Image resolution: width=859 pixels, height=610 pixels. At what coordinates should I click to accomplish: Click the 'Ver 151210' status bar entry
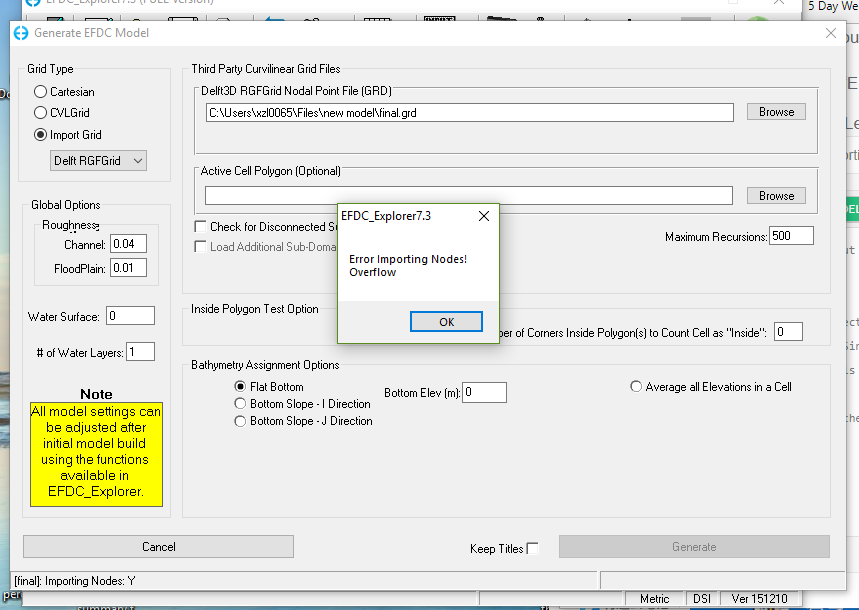point(759,598)
